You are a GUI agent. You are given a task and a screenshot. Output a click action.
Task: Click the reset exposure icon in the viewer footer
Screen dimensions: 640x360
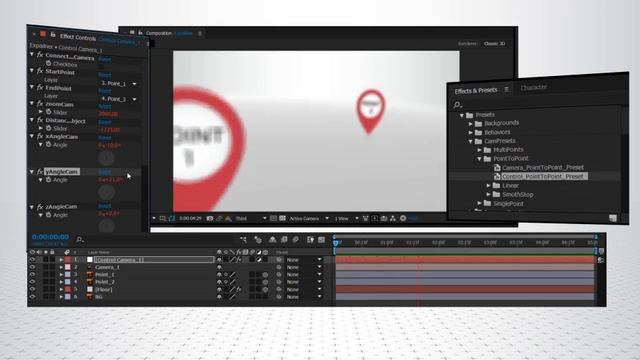403,218
